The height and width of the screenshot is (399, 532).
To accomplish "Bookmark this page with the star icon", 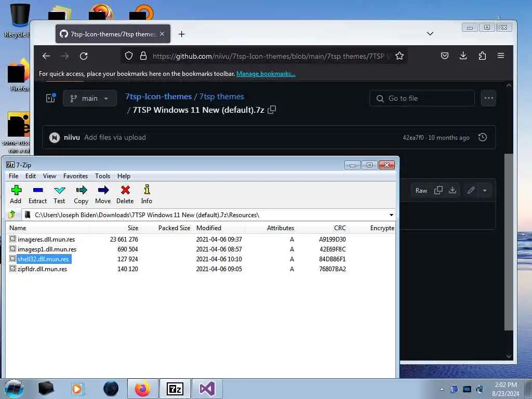I will pyautogui.click(x=400, y=56).
